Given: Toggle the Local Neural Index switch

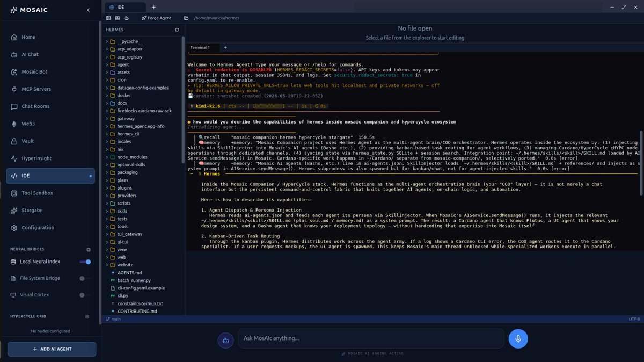Looking at the screenshot, I should pos(85,262).
